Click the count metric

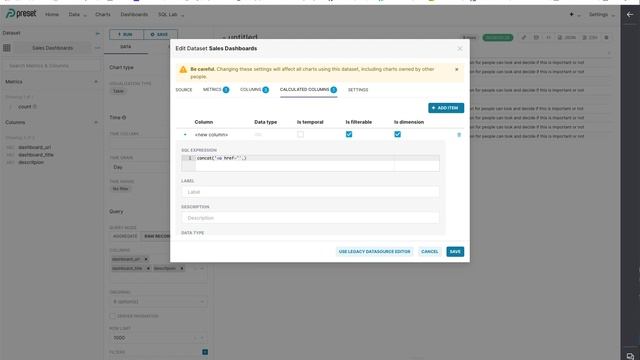click(x=24, y=107)
